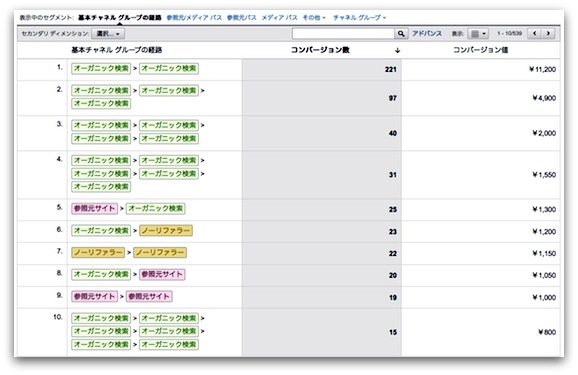Viewport: 578px width, 375px height.
Task: Expand the チャネル グループ dropdown
Action: (x=359, y=17)
